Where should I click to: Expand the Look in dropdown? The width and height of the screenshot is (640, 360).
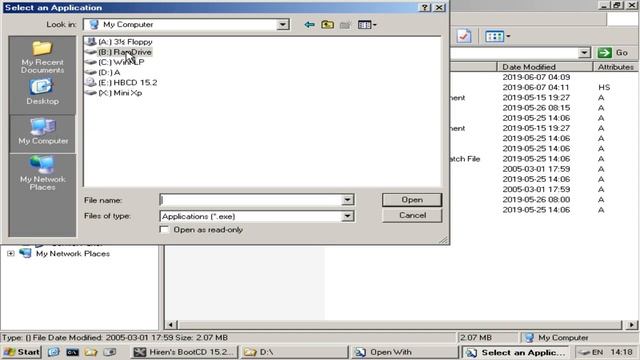(x=282, y=24)
